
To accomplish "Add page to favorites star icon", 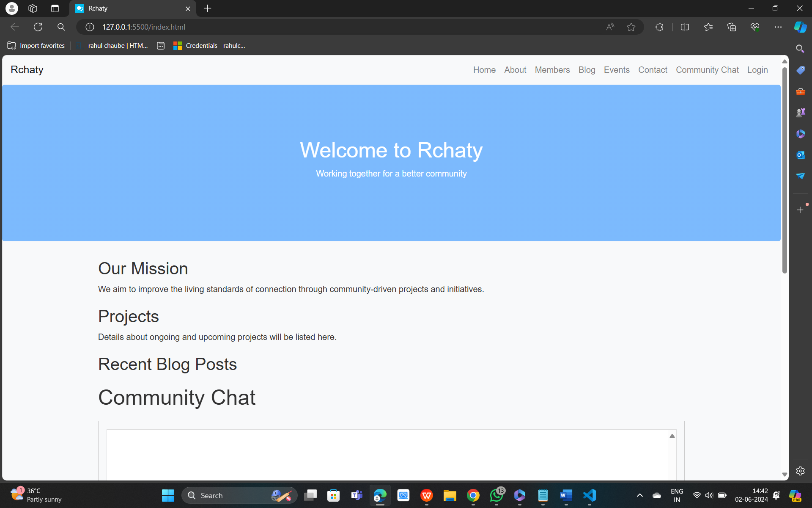I will coord(631,27).
